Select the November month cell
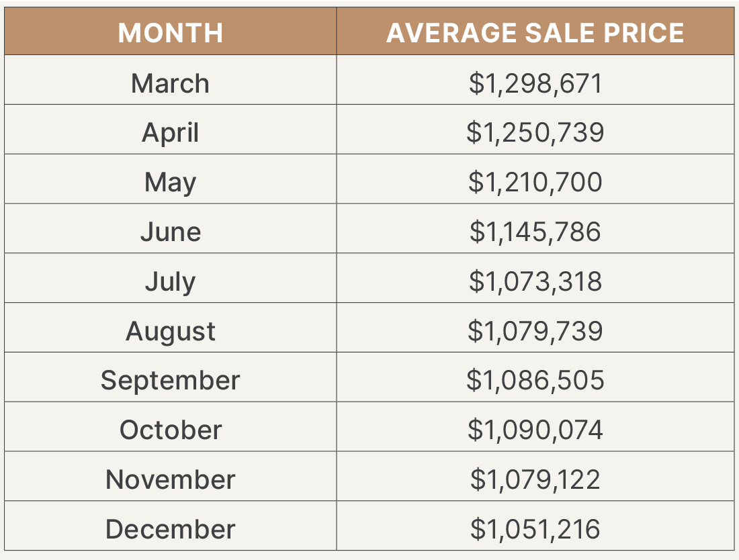This screenshot has width=739, height=560. click(x=171, y=479)
